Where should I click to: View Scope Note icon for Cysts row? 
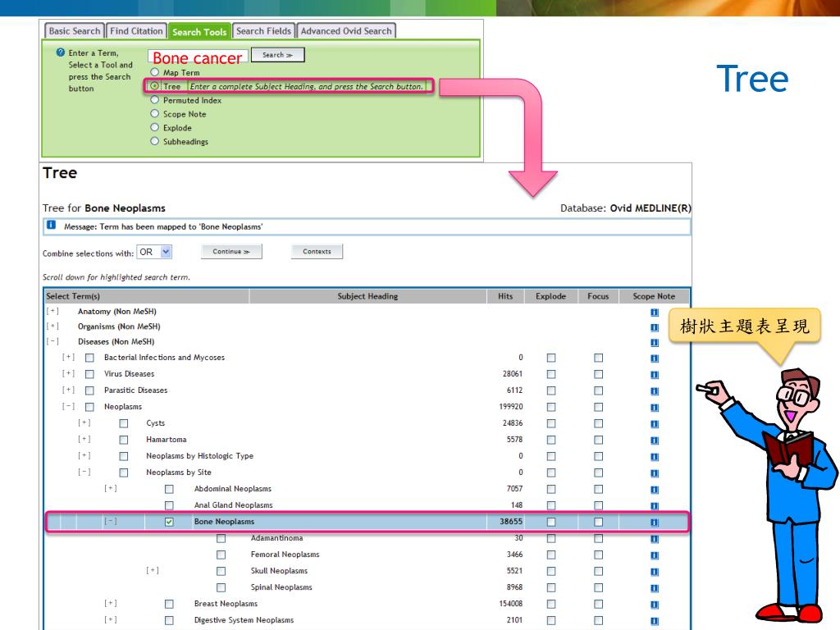tap(655, 423)
